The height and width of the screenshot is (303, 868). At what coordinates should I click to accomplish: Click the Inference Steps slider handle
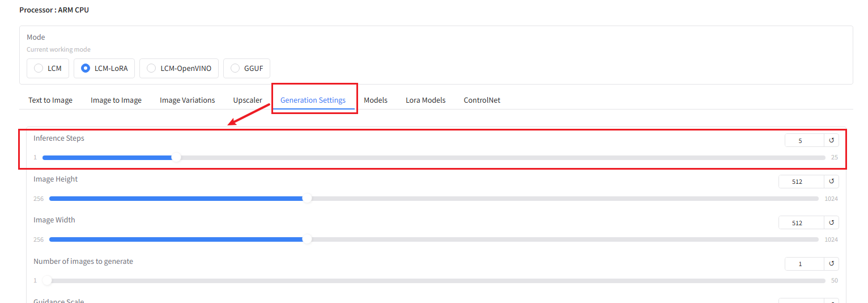176,157
